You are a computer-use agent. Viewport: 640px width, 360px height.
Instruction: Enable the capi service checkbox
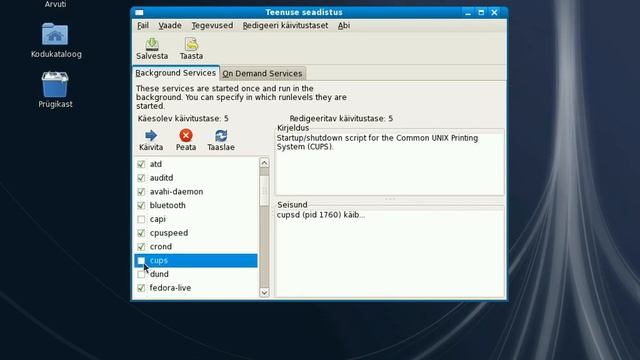(141, 219)
